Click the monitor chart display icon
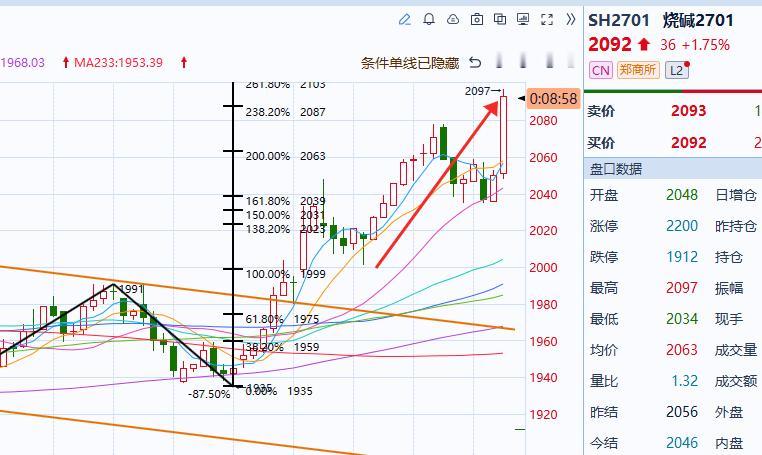 click(x=523, y=19)
